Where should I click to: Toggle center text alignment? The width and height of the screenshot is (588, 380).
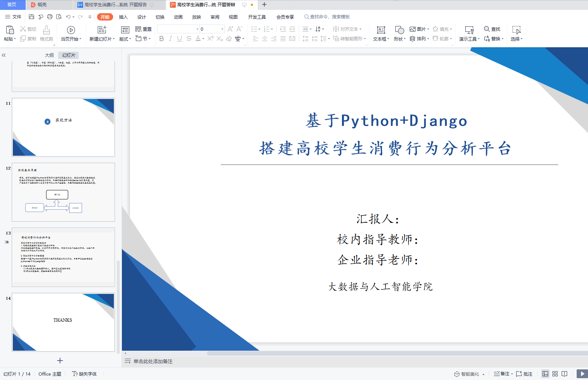pos(264,38)
